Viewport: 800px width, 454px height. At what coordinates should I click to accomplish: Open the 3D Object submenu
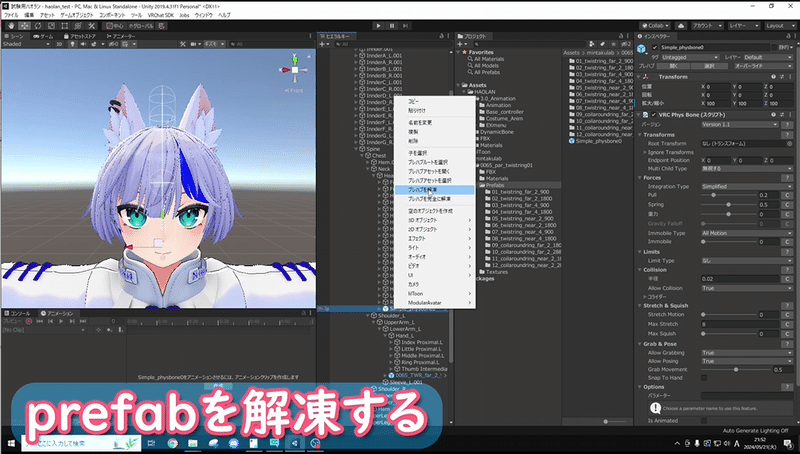coord(434,220)
